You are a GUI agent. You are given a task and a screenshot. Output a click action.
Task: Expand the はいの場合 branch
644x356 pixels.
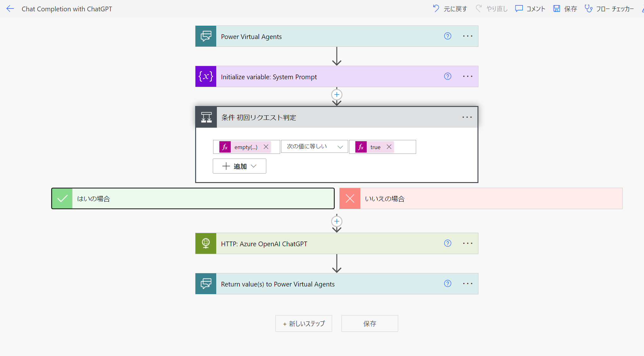coord(193,199)
